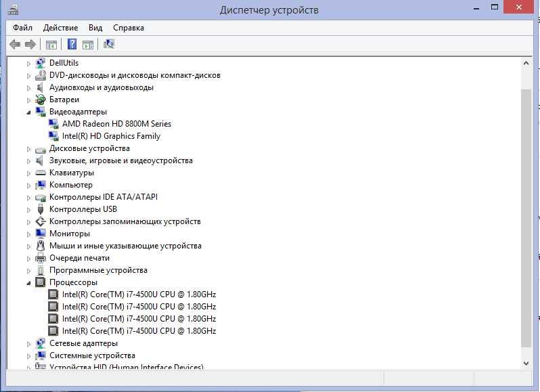Select Аудиовходы и аудиовыходы label
The image size is (540, 392).
point(102,87)
